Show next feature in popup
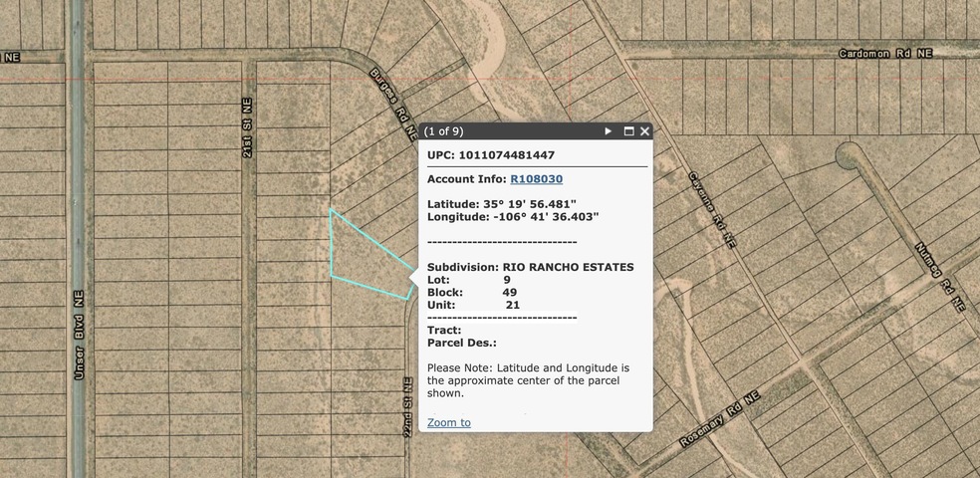This screenshot has height=478, width=980. click(609, 131)
